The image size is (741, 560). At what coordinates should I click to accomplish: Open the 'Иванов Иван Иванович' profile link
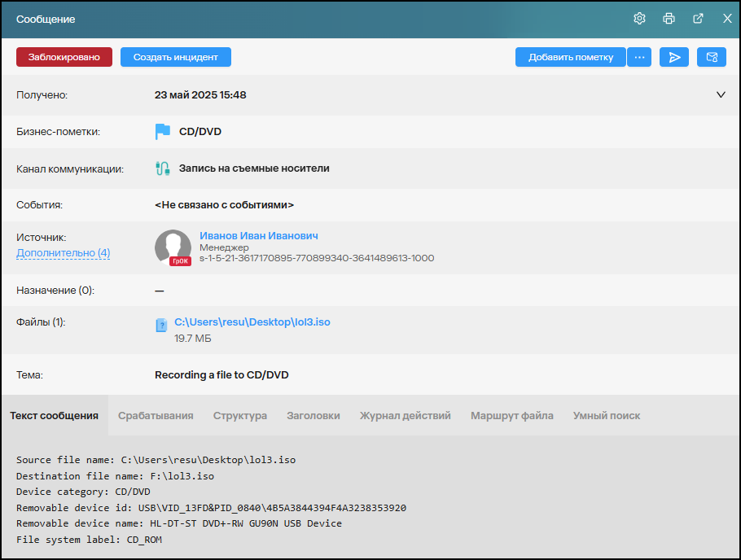tap(258, 236)
